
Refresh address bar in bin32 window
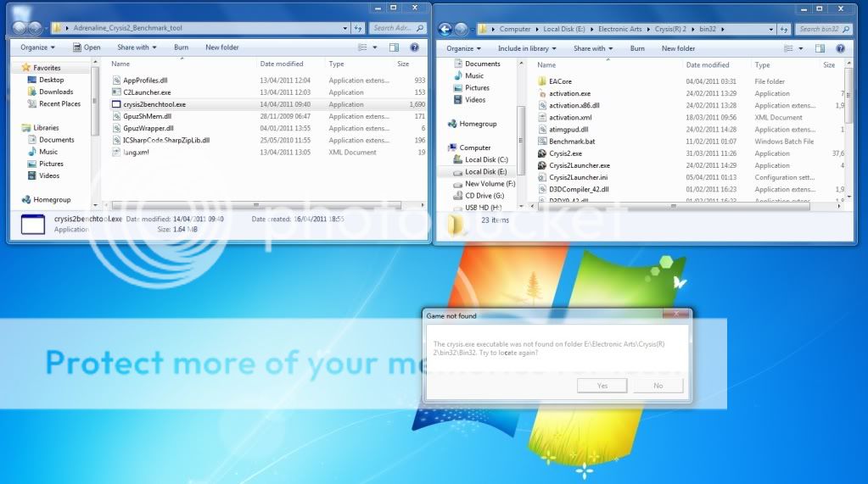point(784,29)
